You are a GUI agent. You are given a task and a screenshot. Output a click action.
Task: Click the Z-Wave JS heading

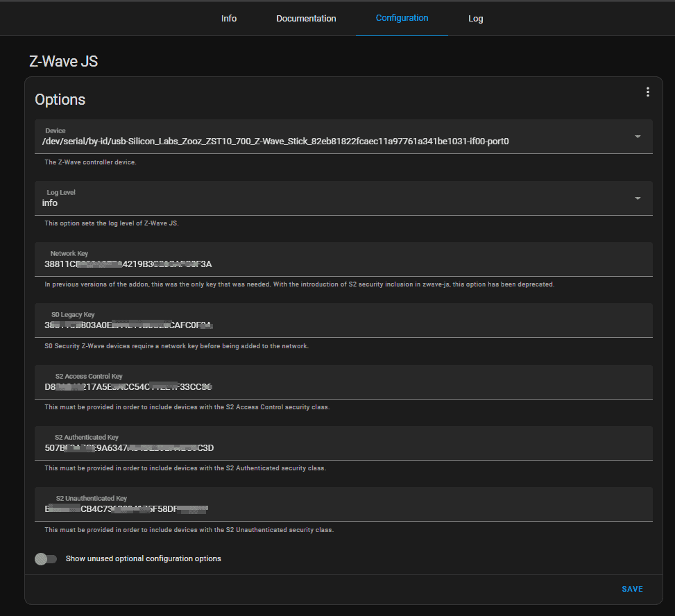click(x=64, y=61)
